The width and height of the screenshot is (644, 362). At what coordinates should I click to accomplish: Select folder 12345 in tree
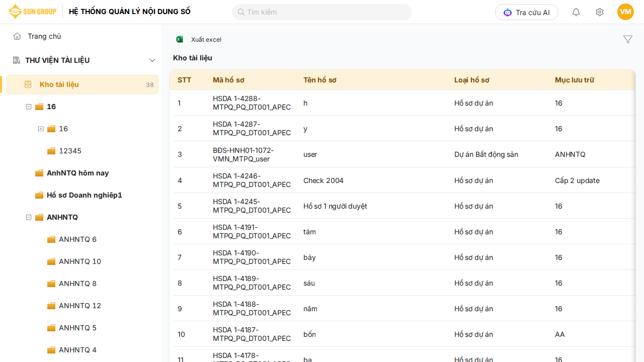(70, 151)
